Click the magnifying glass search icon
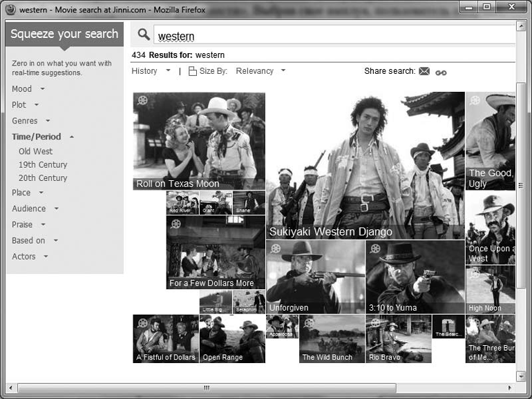This screenshot has height=399, width=532. coord(144,35)
